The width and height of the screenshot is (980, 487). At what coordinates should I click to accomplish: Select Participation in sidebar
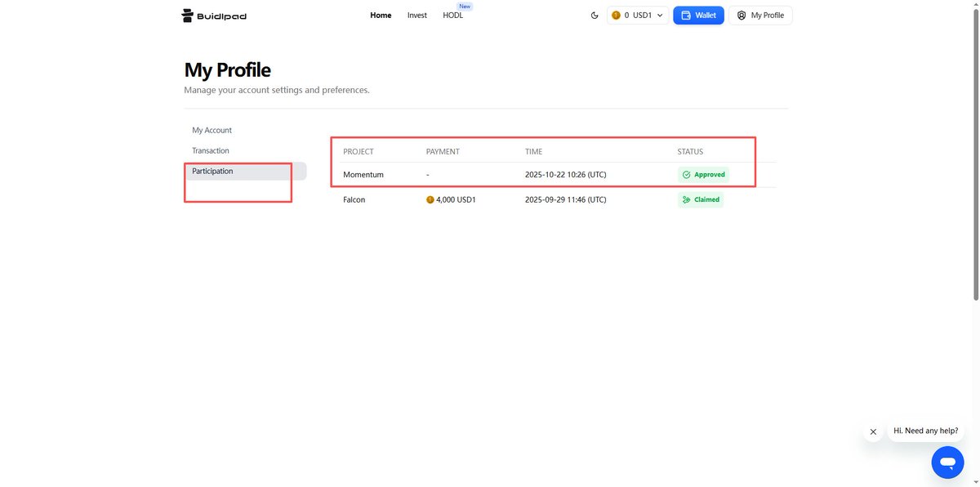[245, 171]
